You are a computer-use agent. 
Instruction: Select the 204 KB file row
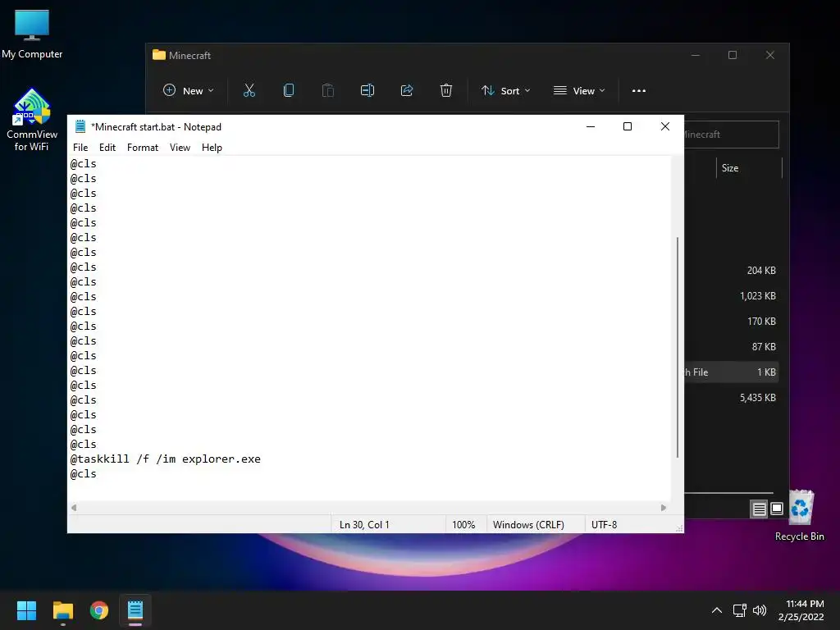731,271
